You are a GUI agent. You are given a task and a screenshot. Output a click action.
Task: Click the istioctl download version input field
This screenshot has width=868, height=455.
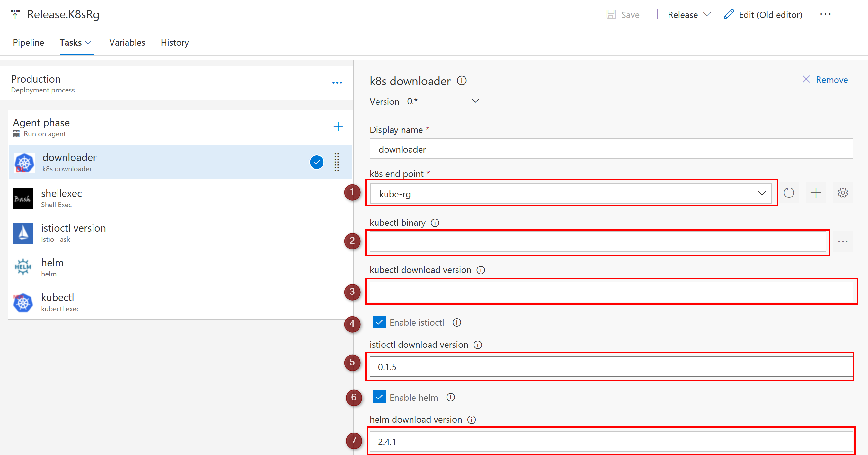pos(611,367)
